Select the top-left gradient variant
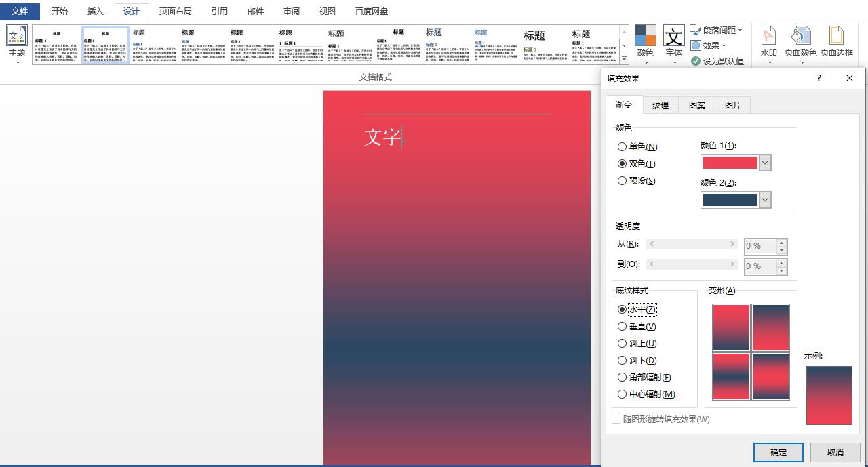 731,327
